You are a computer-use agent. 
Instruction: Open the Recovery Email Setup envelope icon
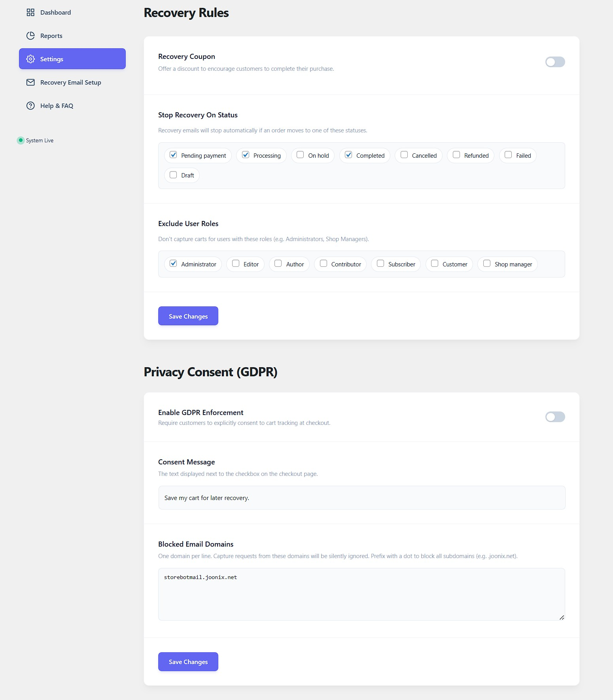[30, 82]
